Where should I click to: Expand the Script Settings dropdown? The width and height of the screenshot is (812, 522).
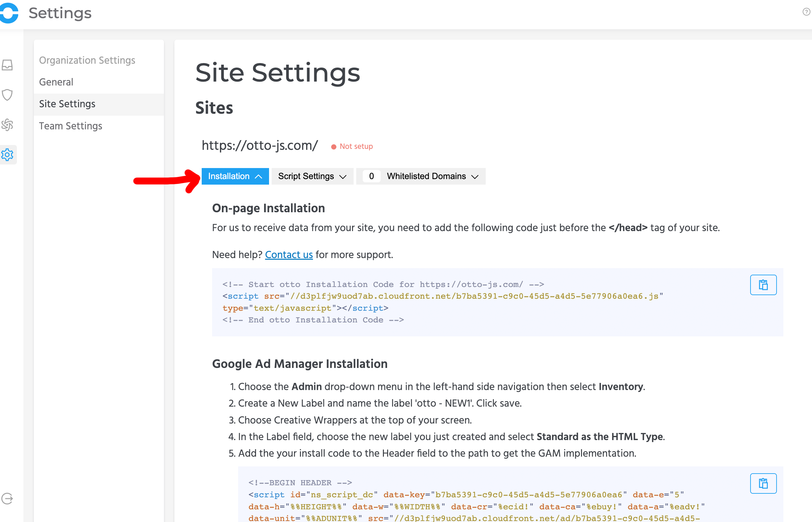click(x=312, y=176)
